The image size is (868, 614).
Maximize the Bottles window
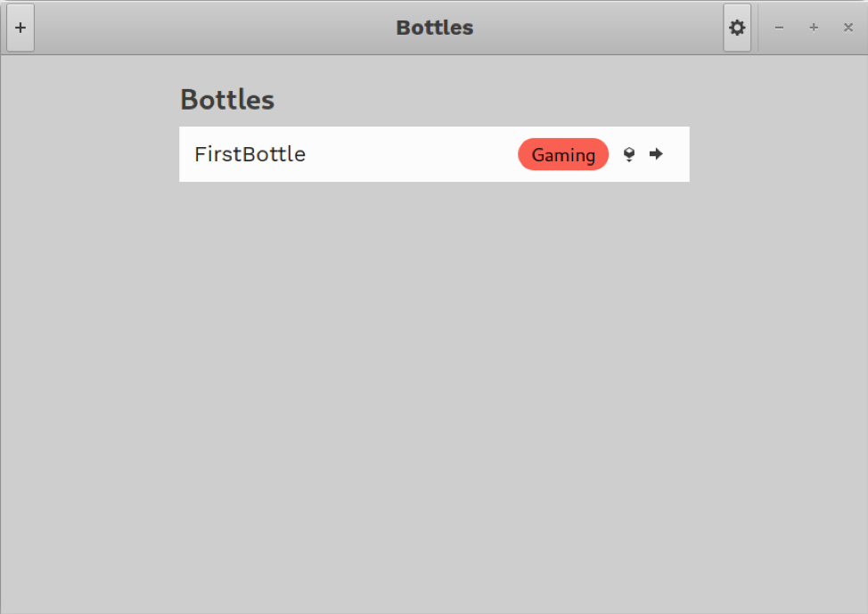814,28
